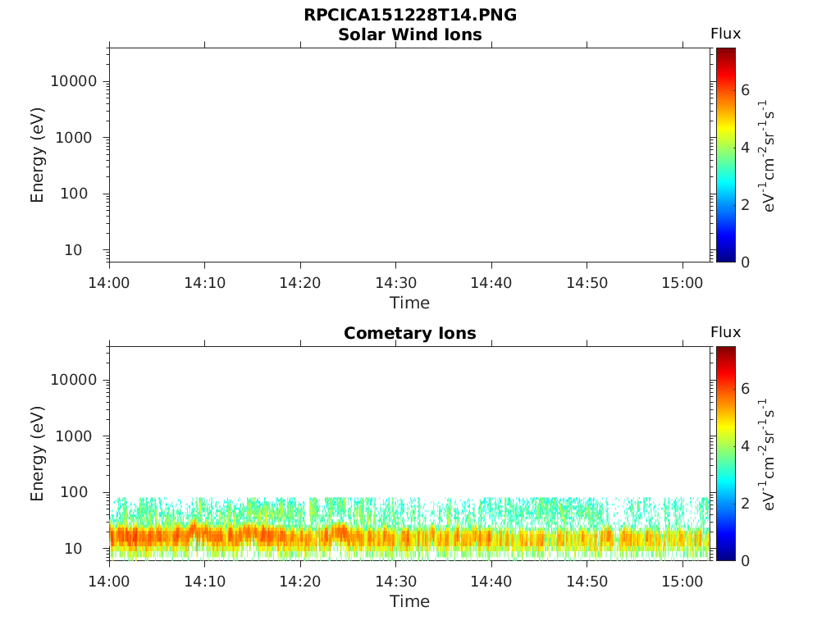The height and width of the screenshot is (630, 840).
Task: Click the 100 energy tick in Solar Wind plot
Action: coord(73,194)
